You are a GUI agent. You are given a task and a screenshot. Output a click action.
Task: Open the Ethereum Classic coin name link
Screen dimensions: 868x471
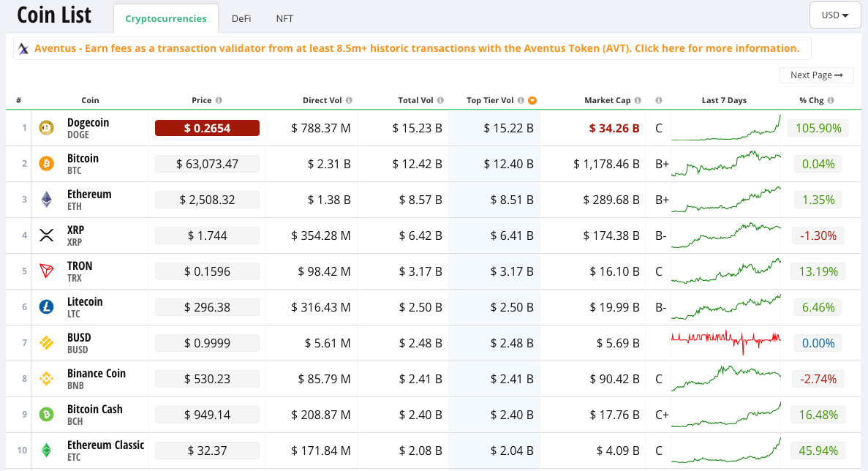105,445
